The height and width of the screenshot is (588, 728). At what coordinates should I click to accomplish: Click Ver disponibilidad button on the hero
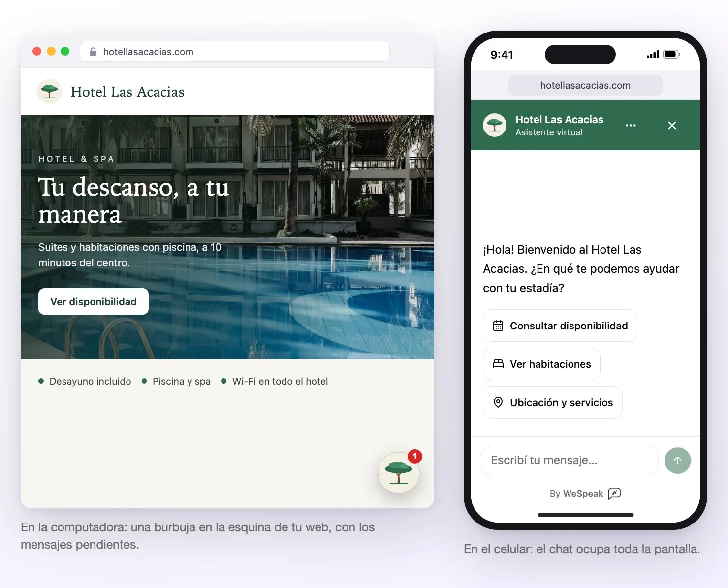[x=94, y=301]
